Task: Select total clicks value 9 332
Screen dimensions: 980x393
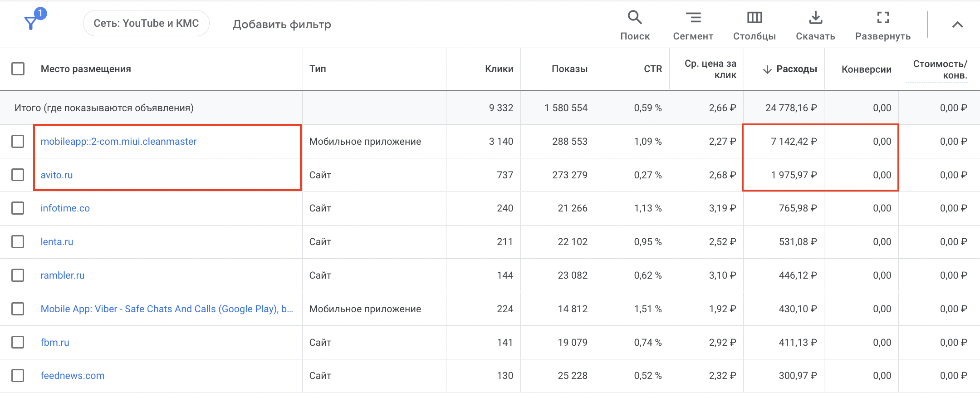Action: (x=501, y=108)
